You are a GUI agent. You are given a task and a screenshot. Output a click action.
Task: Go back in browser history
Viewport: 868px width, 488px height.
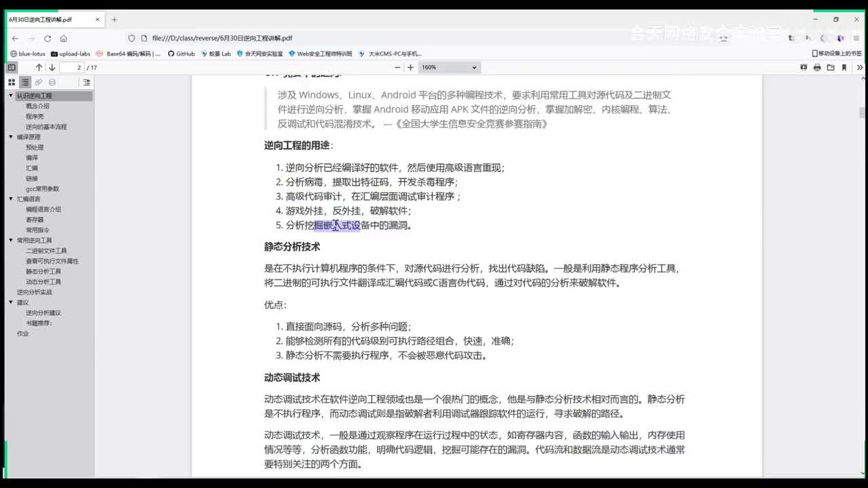(x=15, y=39)
